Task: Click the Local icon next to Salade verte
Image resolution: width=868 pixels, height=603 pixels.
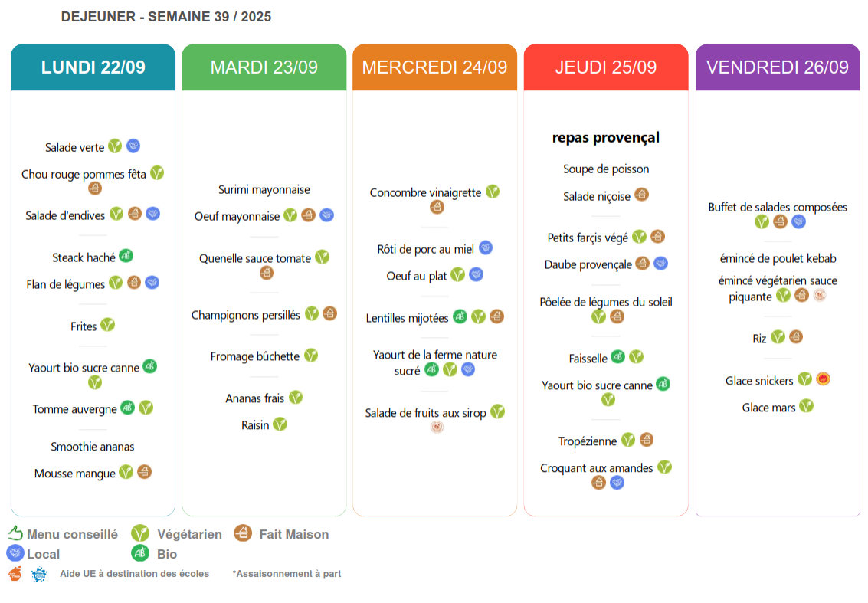Action: click(133, 146)
